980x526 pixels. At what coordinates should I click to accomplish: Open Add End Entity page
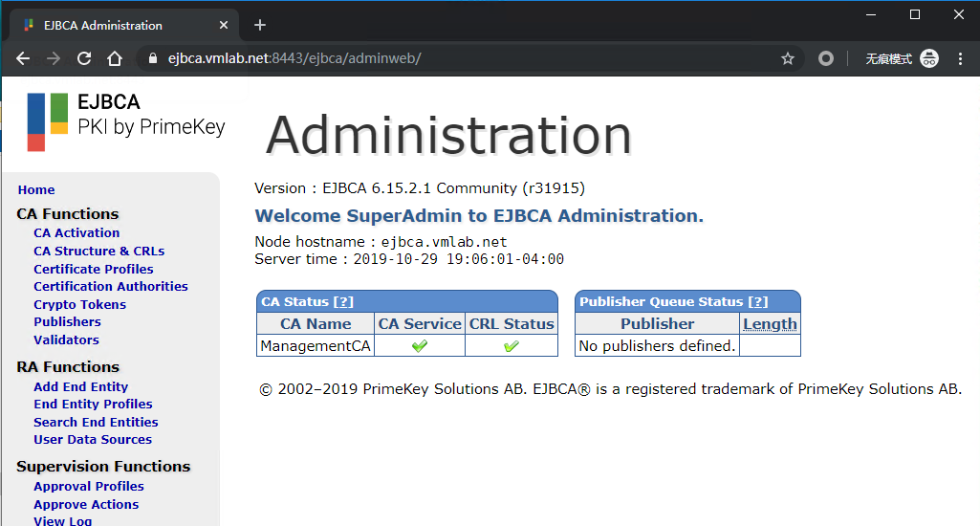(x=80, y=386)
